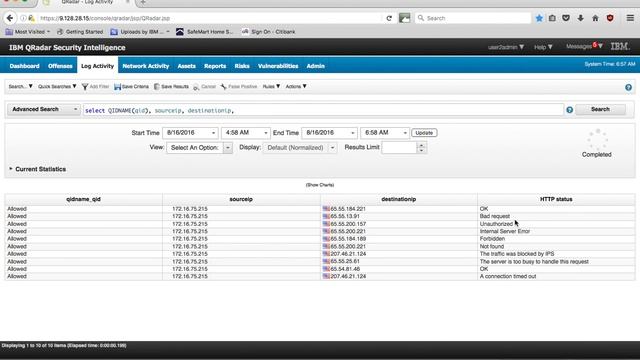Go to the browser home icon

(x=595, y=18)
